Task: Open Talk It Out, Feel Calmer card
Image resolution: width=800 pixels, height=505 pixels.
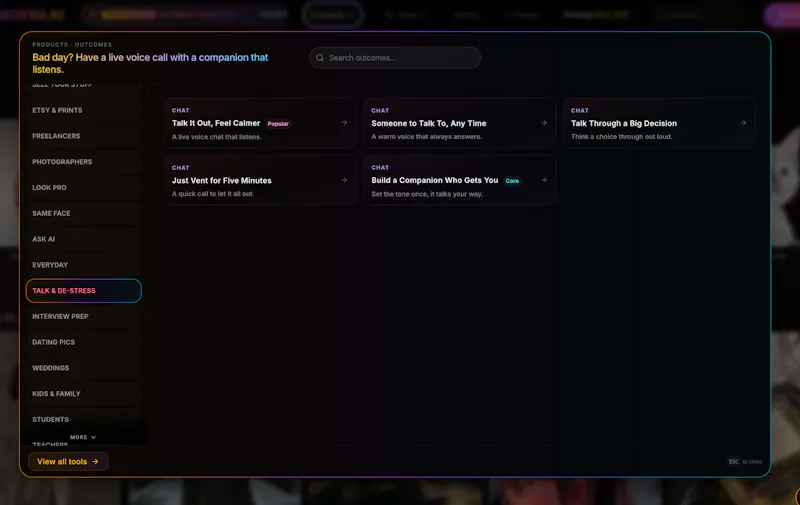Action: tap(260, 123)
